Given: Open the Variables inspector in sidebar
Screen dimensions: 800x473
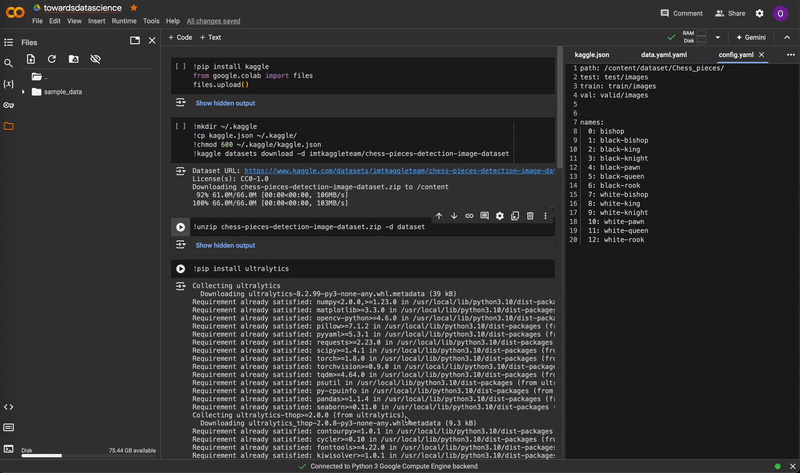Looking at the screenshot, I should click(9, 84).
